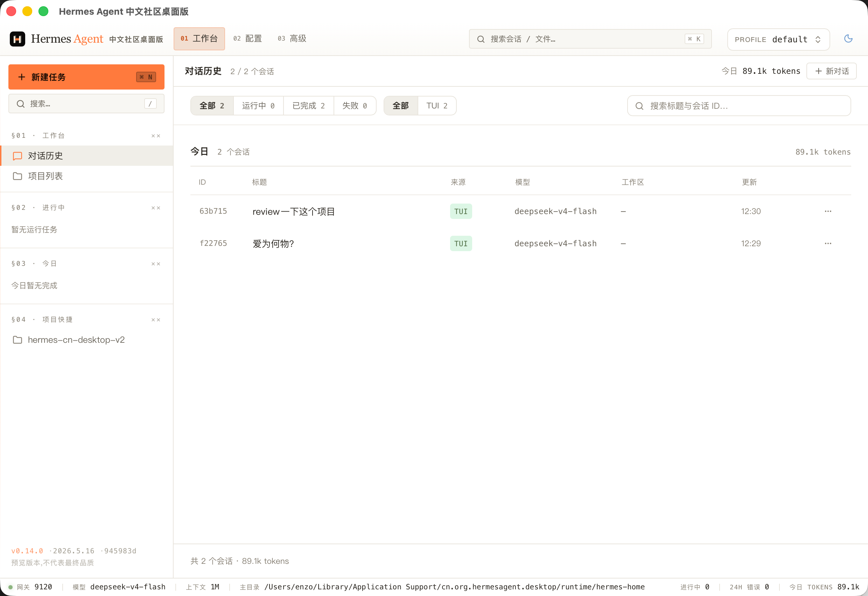The height and width of the screenshot is (596, 868).
Task: Create a task with 新建任务 button
Action: pyautogui.click(x=86, y=77)
